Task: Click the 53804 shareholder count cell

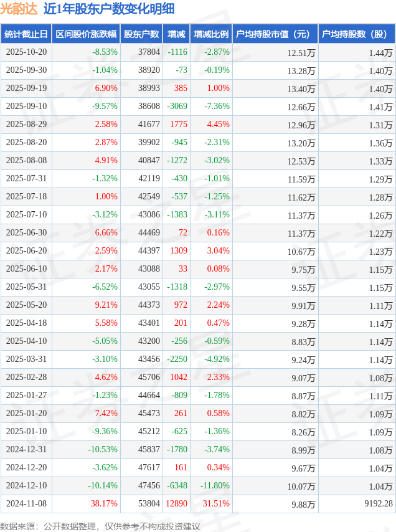Action: [x=149, y=503]
